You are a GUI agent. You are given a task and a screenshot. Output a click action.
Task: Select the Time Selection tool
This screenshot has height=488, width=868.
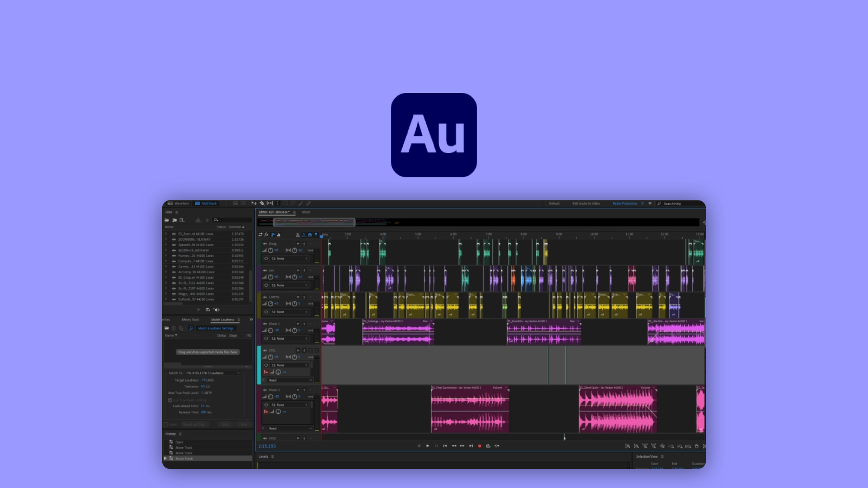click(277, 203)
